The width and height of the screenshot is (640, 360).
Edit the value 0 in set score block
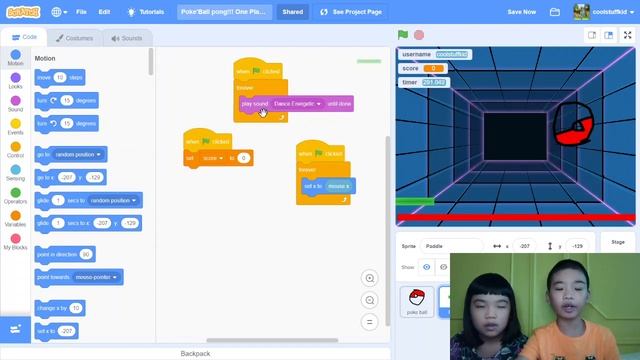tap(244, 158)
